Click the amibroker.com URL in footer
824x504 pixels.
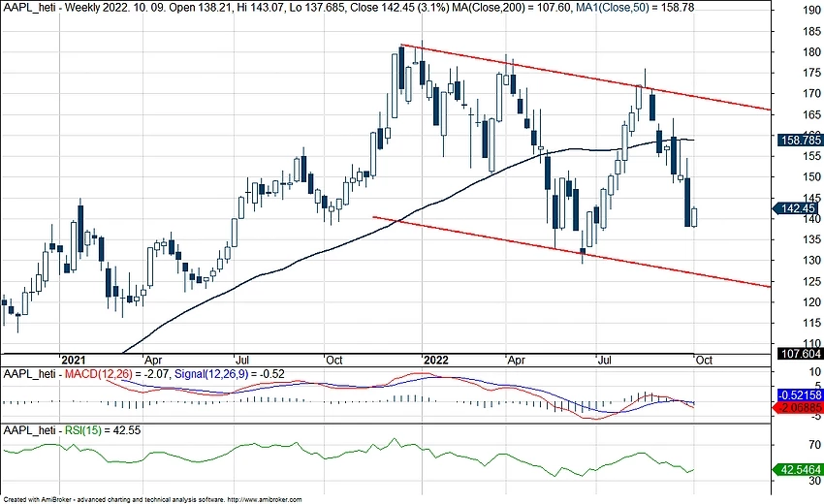coord(265,500)
